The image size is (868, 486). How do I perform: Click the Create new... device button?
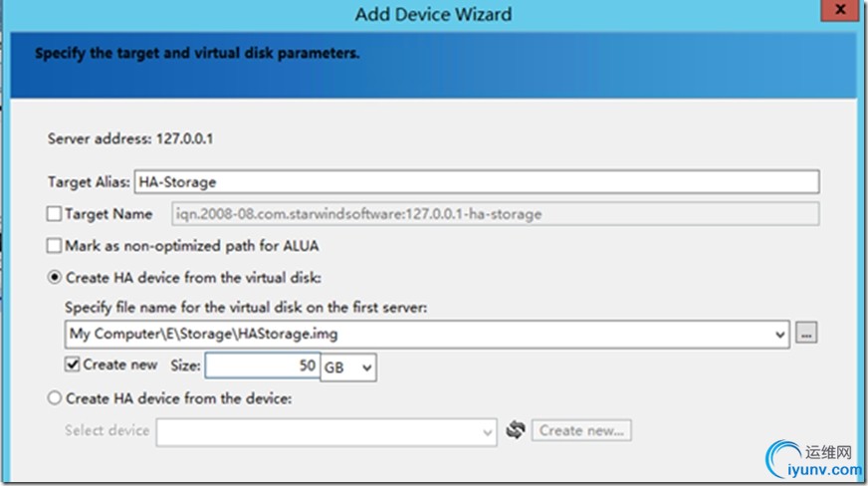pos(581,430)
